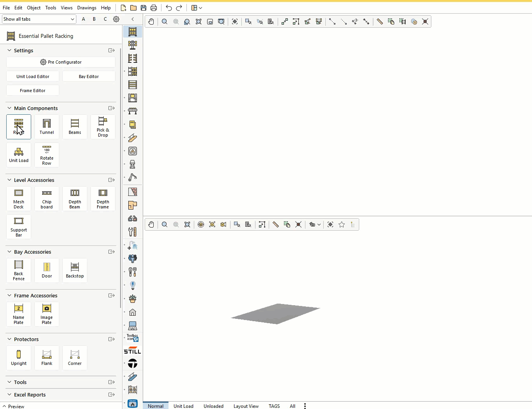532x409 pixels.
Task: Collapse the Main Components section
Action: pos(9,108)
